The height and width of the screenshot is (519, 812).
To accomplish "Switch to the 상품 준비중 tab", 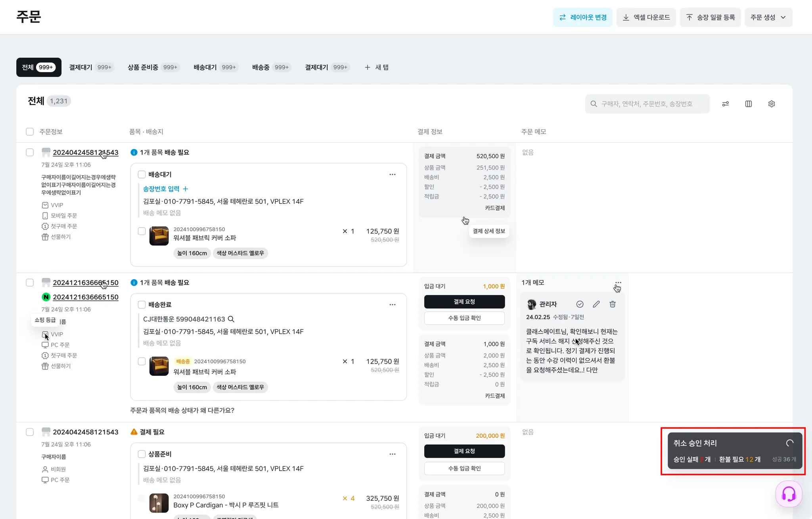I will (x=152, y=67).
